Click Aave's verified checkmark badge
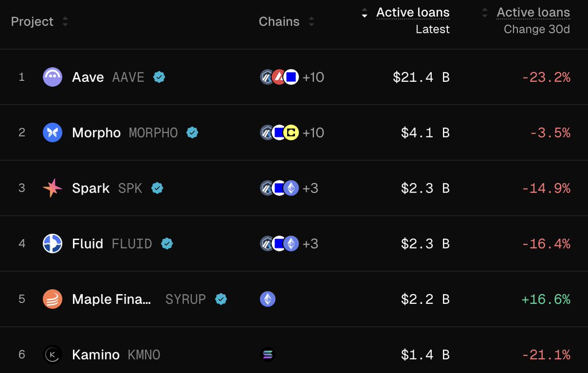 [x=159, y=77]
